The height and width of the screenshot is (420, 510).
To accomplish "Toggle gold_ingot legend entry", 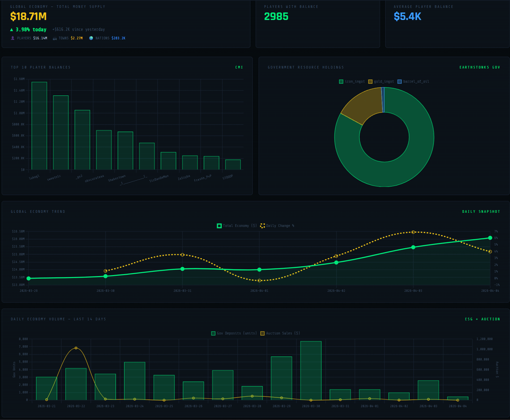I will (x=370, y=82).
